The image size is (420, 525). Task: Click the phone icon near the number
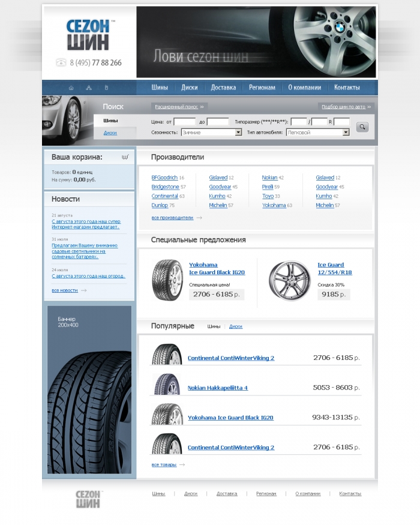click(61, 62)
